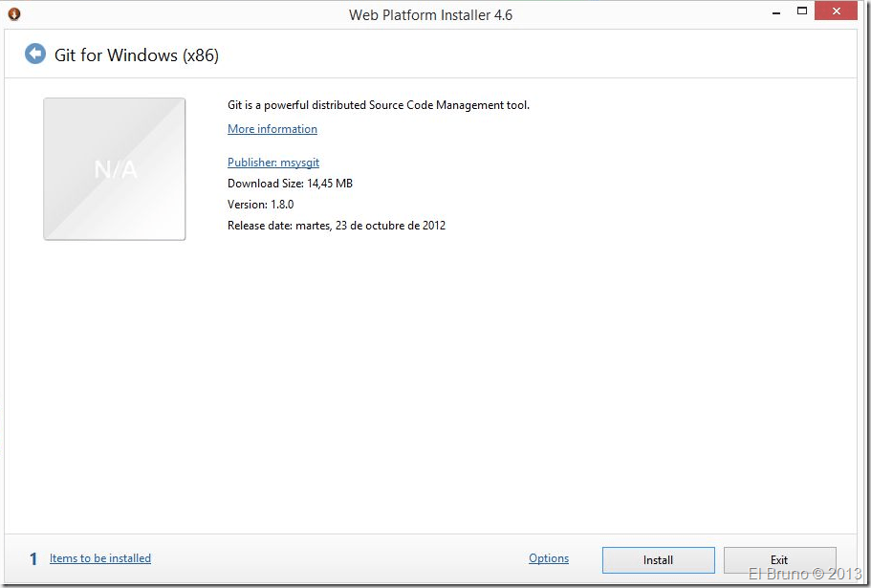
Task: Click the Version 1.8.0 text
Action: (x=260, y=205)
